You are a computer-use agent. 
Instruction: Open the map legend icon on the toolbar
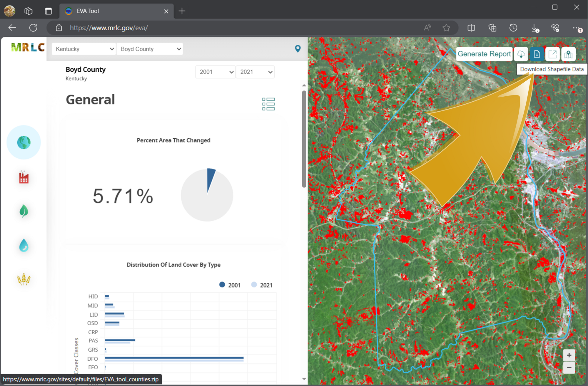coord(569,54)
